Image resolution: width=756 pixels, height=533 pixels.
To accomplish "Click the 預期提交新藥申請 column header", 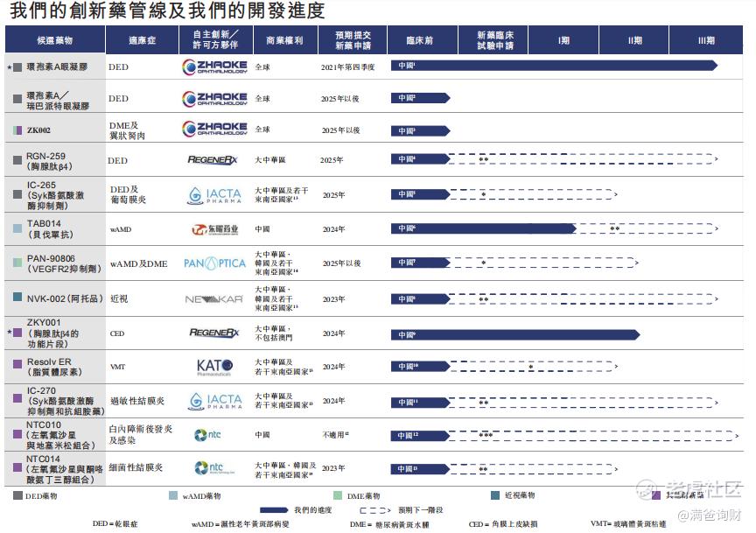I will (x=353, y=40).
